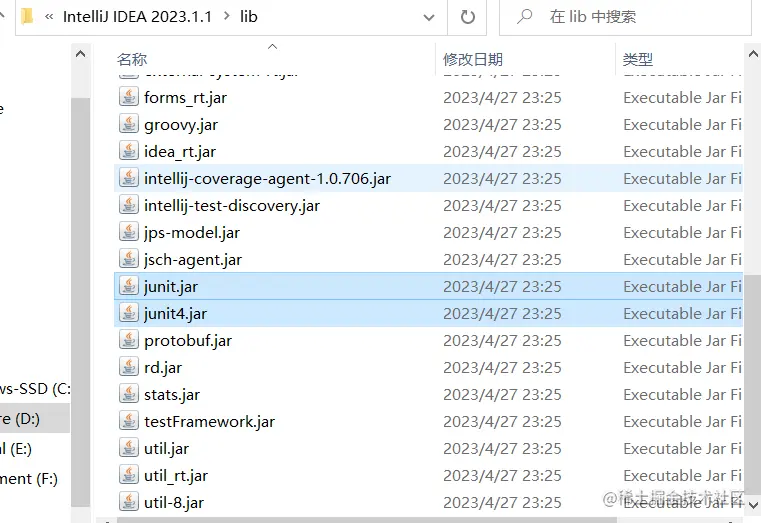Click the type cell of jps-model.jar
The image size is (761, 523).
(682, 233)
